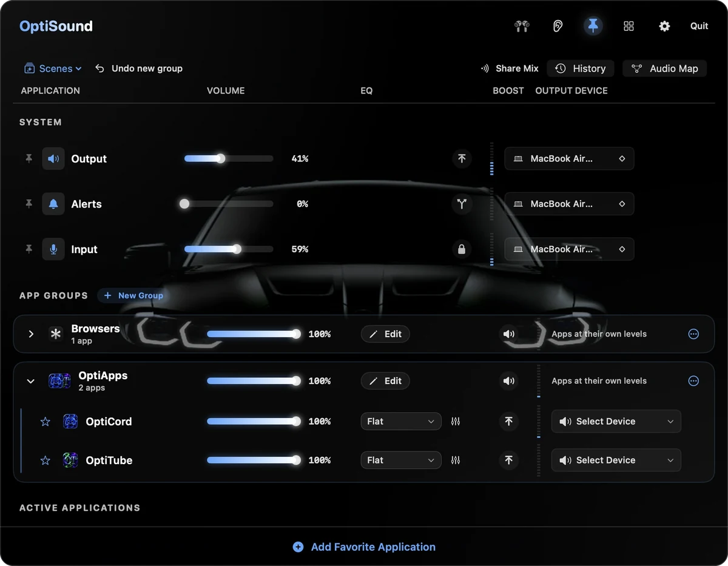Click the Browsers group asterisk icon
The width and height of the screenshot is (728, 566).
[56, 334]
